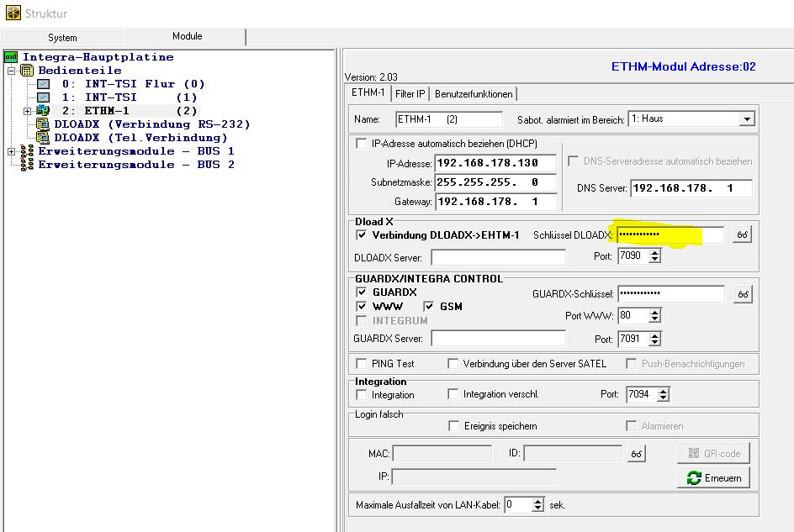Select the DLOADX Tel.Verbindung icon
The width and height of the screenshot is (794, 532).
(x=43, y=138)
